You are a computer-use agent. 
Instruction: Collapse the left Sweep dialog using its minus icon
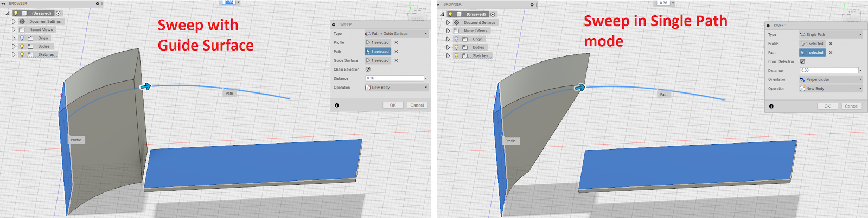point(334,24)
